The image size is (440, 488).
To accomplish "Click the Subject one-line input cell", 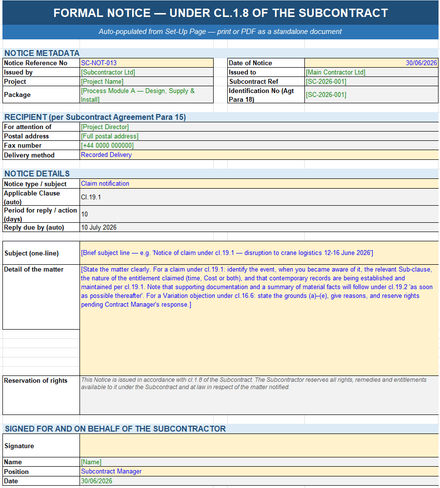I will pyautogui.click(x=259, y=253).
